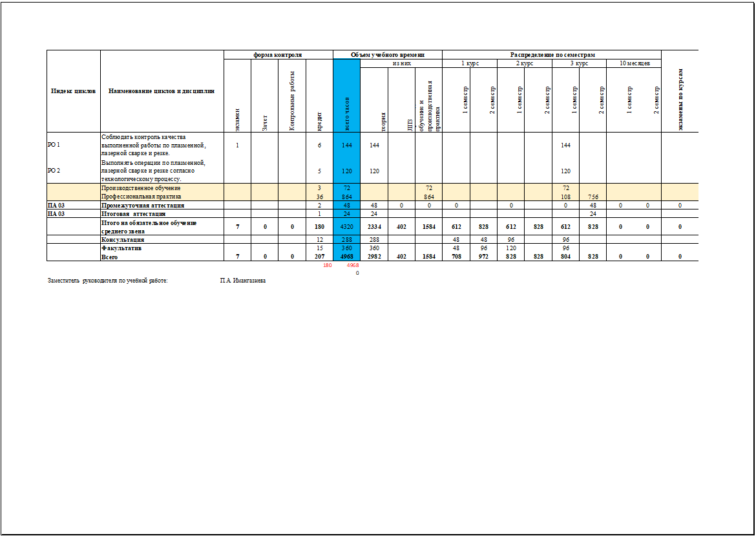Select the 'Факультатив' row label
This screenshot has height=536, width=756.
pos(121,248)
